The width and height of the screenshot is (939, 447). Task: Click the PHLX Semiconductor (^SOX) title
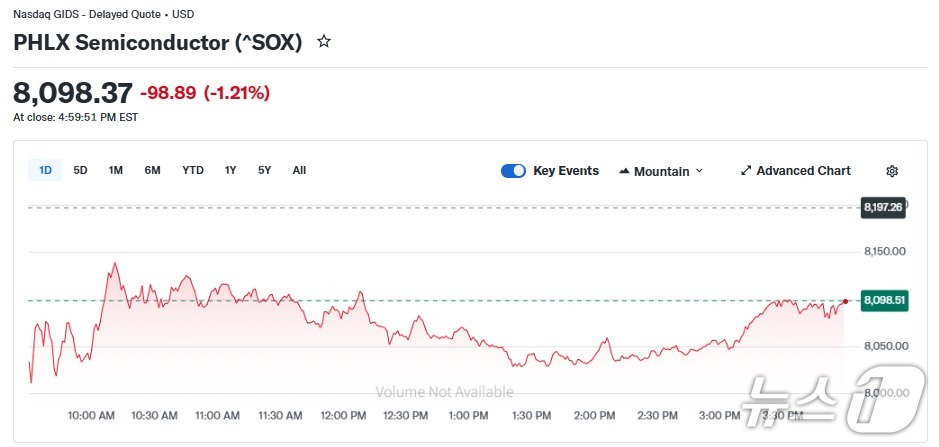coord(157,43)
